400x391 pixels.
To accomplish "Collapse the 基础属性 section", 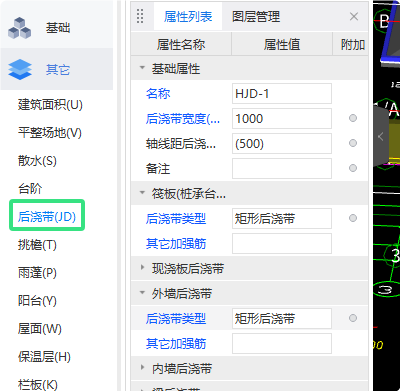I will [142, 68].
